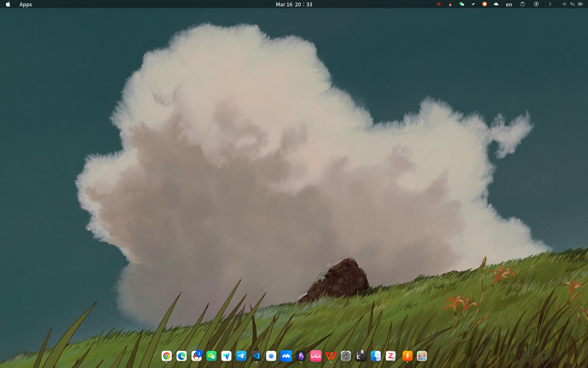This screenshot has height=368, width=588.
Task: Open Telegram from the dock
Action: pyautogui.click(x=241, y=356)
